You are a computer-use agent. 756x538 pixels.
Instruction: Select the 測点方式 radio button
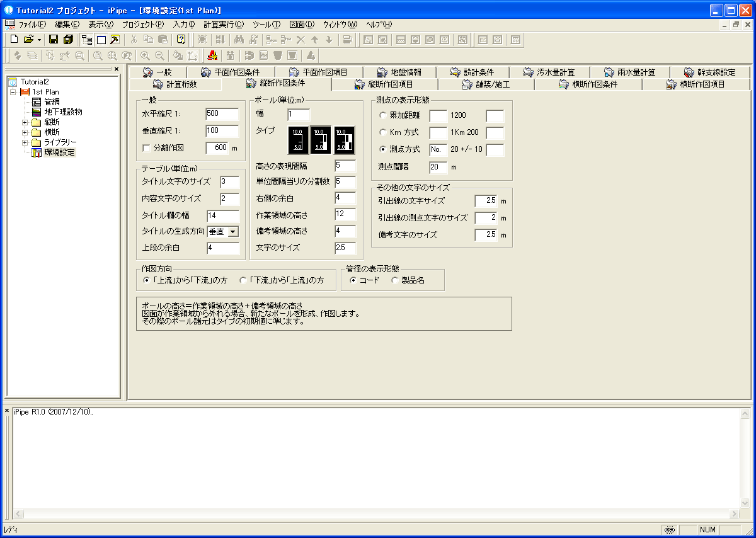pyautogui.click(x=383, y=149)
